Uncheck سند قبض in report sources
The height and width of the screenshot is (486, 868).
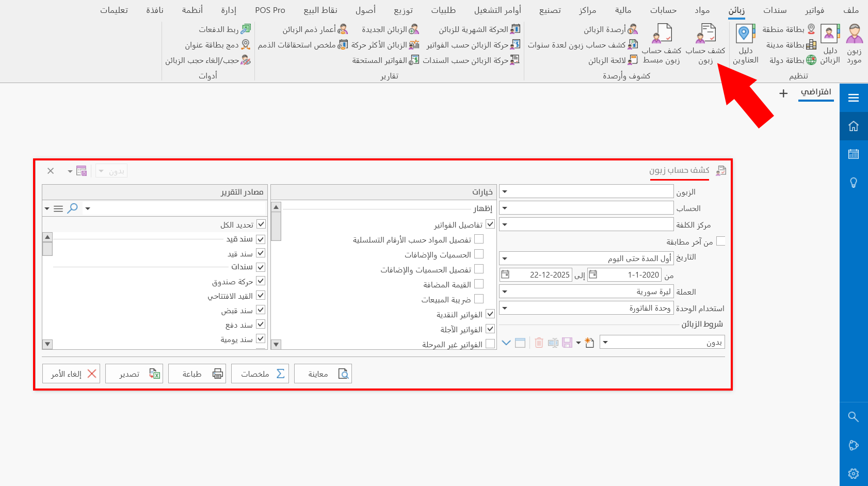[261, 310]
